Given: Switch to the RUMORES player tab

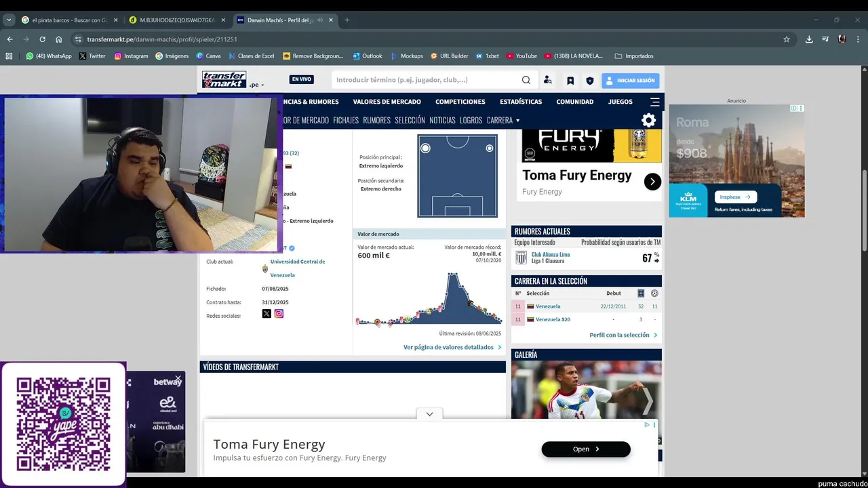Looking at the screenshot, I should 376,120.
